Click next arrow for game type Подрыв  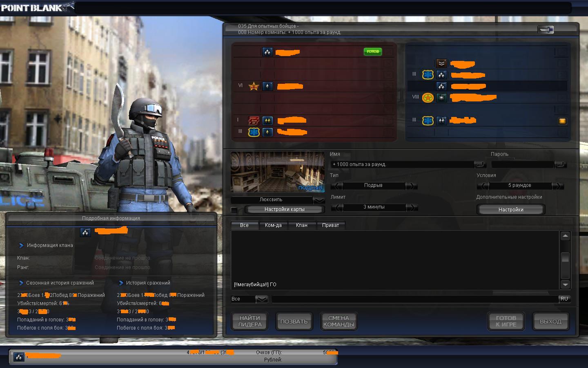[411, 186]
